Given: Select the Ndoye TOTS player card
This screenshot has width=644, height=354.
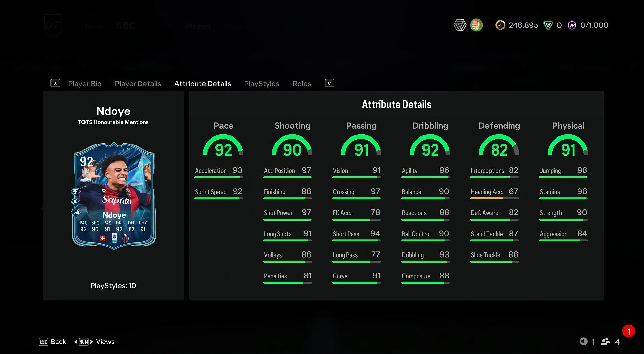Looking at the screenshot, I should coord(114,196).
